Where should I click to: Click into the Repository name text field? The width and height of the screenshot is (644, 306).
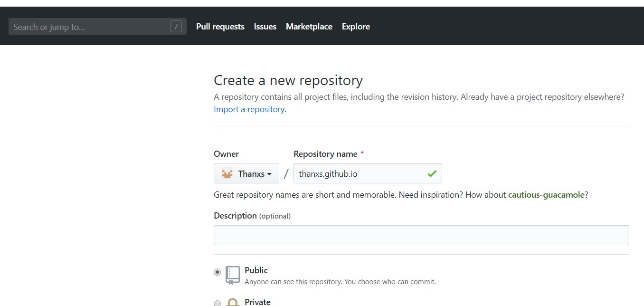tap(359, 173)
